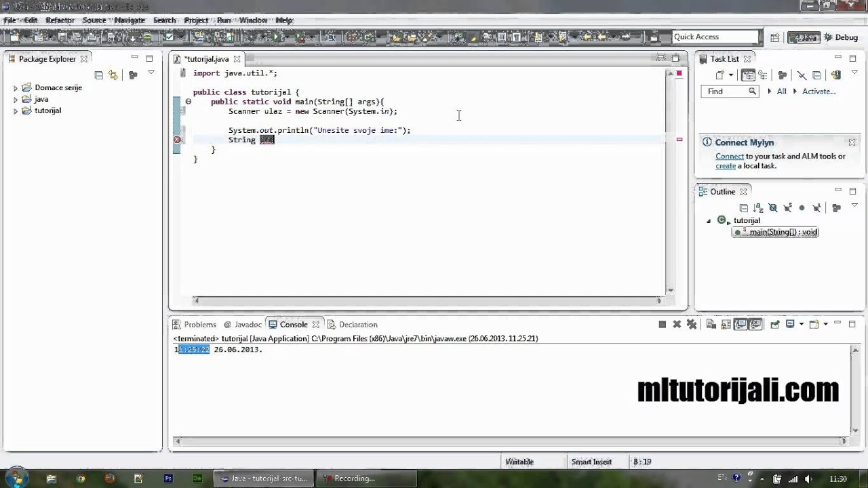
Task: Toggle Hide Local Types in Outline
Action: click(817, 208)
